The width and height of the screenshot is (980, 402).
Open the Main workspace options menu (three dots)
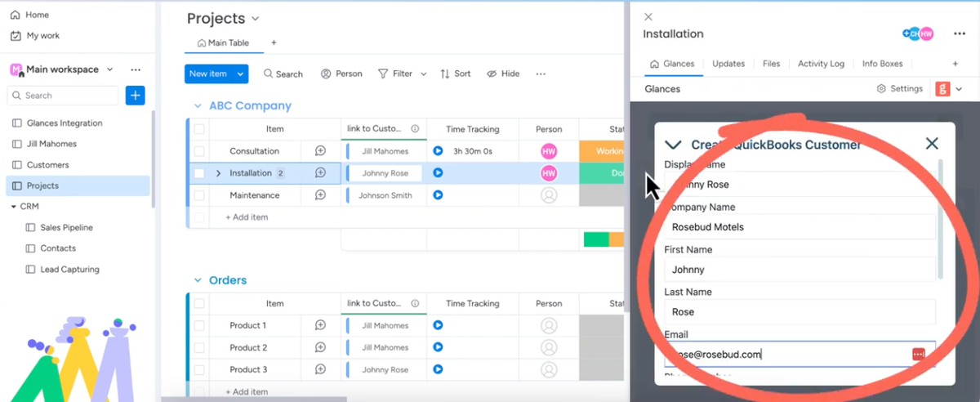point(136,69)
